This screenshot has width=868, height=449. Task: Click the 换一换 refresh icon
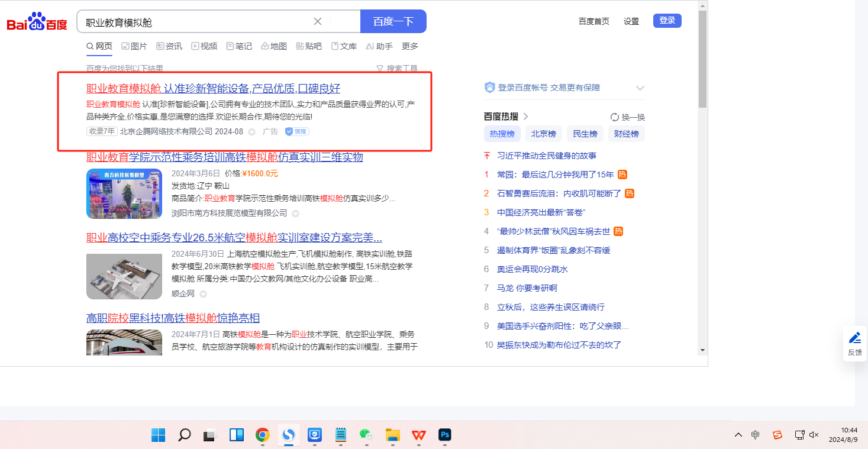click(615, 117)
